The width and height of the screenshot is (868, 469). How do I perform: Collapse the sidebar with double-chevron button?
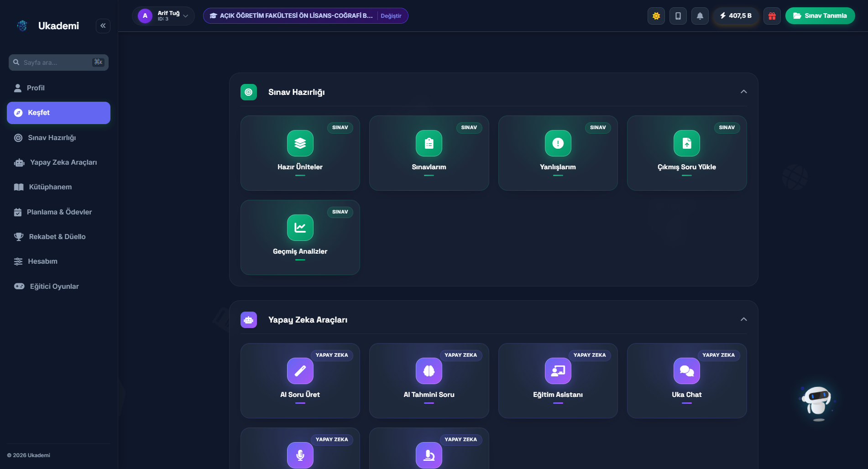click(x=103, y=26)
